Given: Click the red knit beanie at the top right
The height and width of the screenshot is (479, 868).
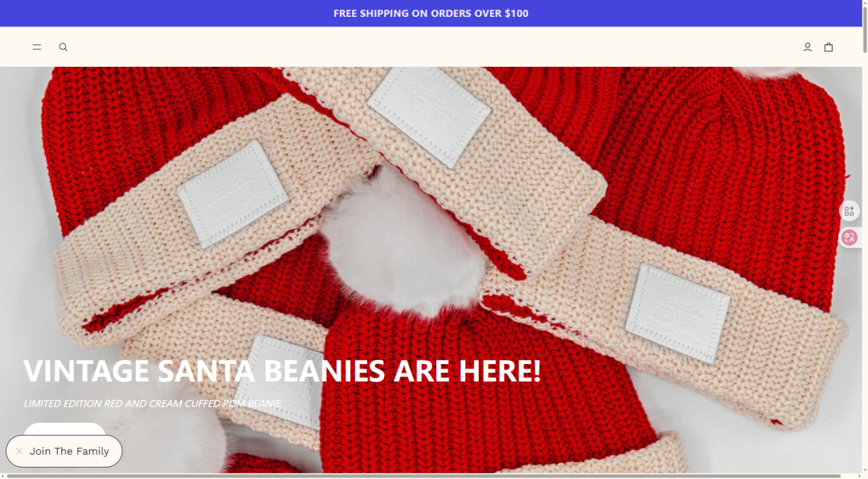Looking at the screenshot, I should coord(719,161).
